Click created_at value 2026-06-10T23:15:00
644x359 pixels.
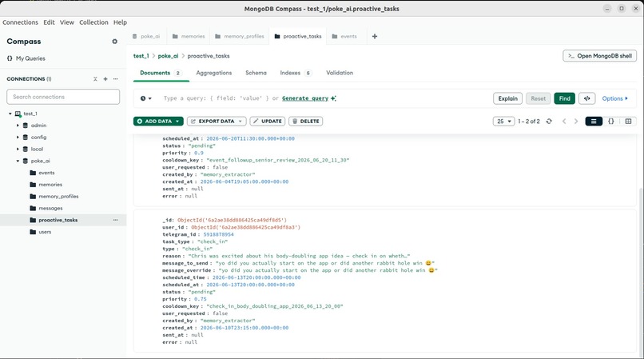[244, 328]
